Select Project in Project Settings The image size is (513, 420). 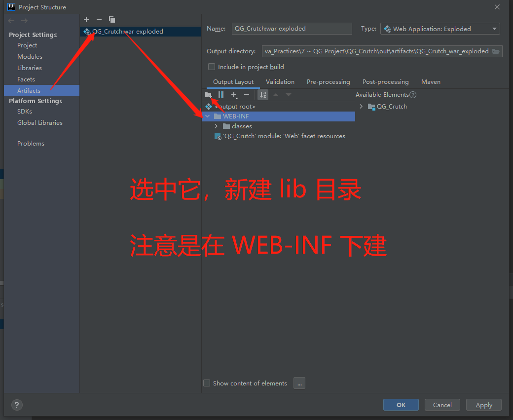[27, 45]
